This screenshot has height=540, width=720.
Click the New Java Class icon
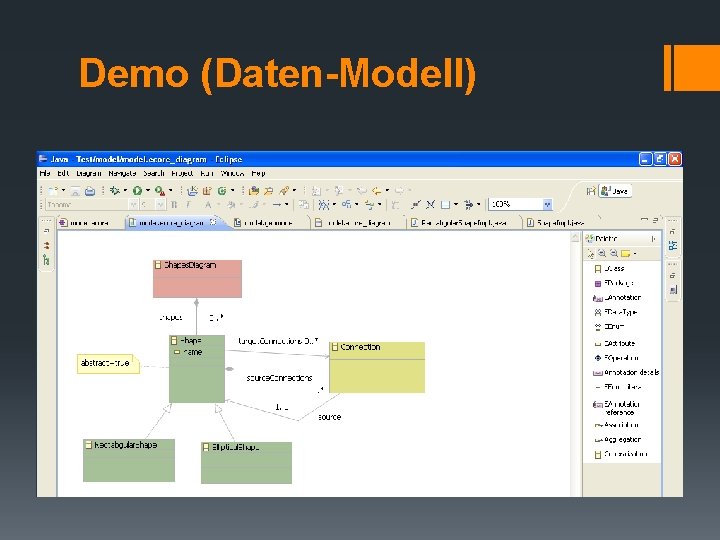[222, 191]
